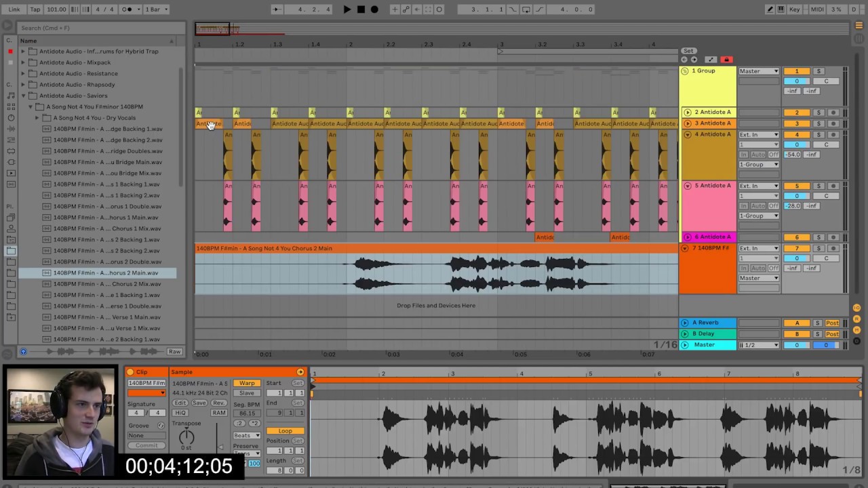This screenshot has width=868, height=488.
Task: Click the Groove hot-swap icon
Action: click(x=161, y=426)
